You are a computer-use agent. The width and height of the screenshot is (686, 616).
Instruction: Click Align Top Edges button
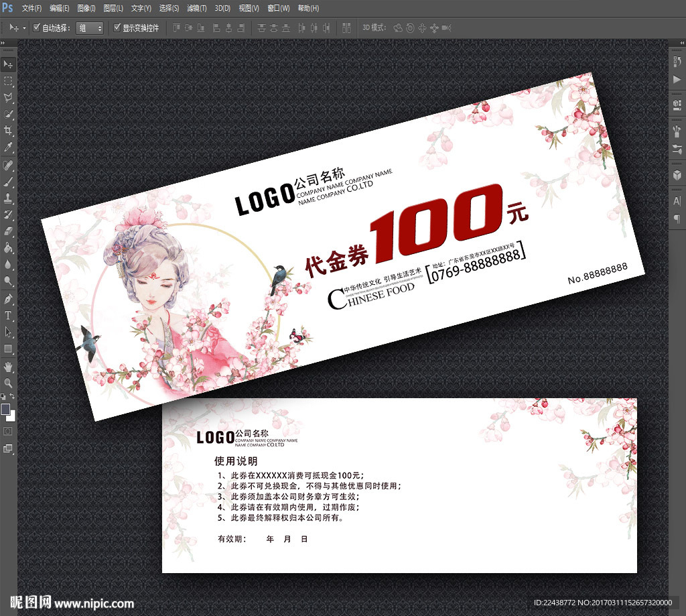coord(176,28)
